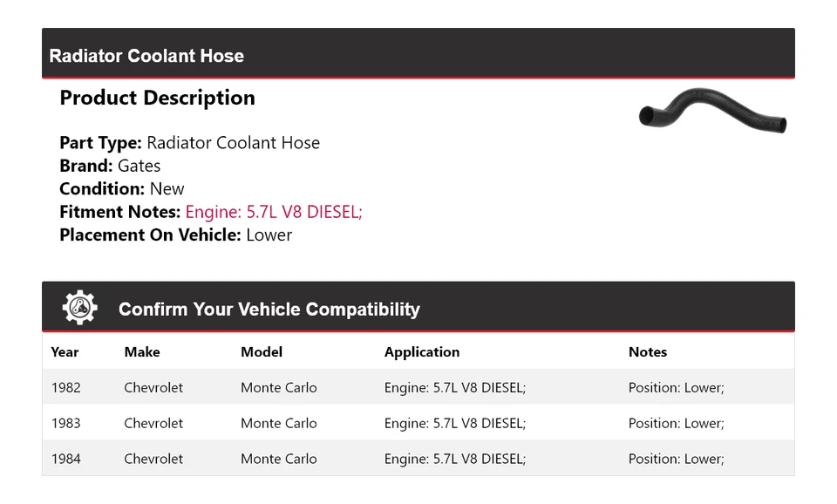Click the Notes column header
Image resolution: width=837 pixels, height=504 pixels.
tap(648, 352)
